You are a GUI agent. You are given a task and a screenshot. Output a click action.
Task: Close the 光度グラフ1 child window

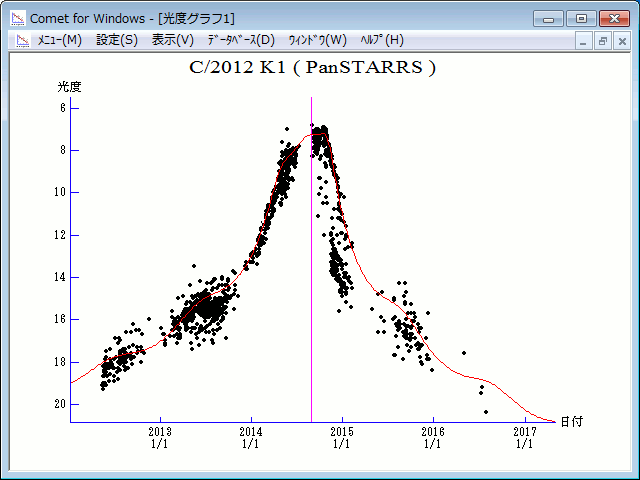pyautogui.click(x=622, y=41)
